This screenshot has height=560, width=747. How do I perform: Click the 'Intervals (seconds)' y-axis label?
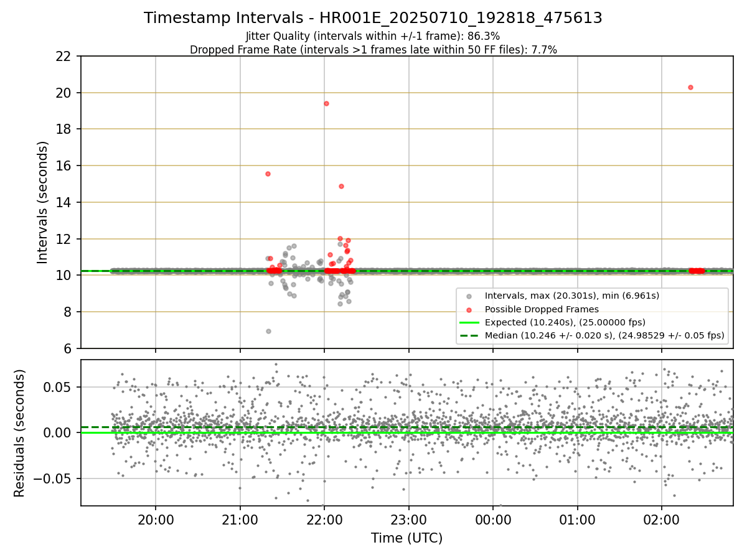[x=43, y=202]
